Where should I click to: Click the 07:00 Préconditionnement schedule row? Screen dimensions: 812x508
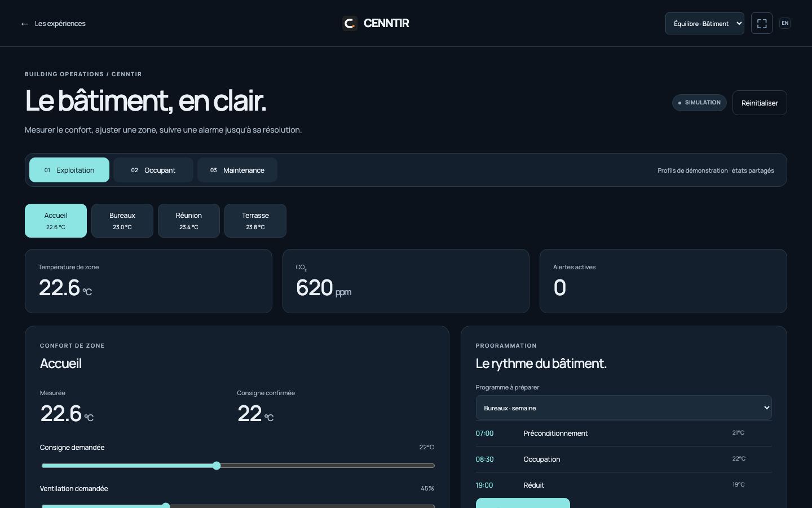(x=624, y=433)
